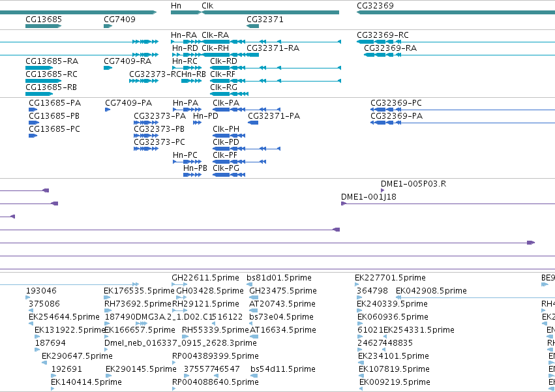Select the CG13685-RC transcript label

[52, 74]
